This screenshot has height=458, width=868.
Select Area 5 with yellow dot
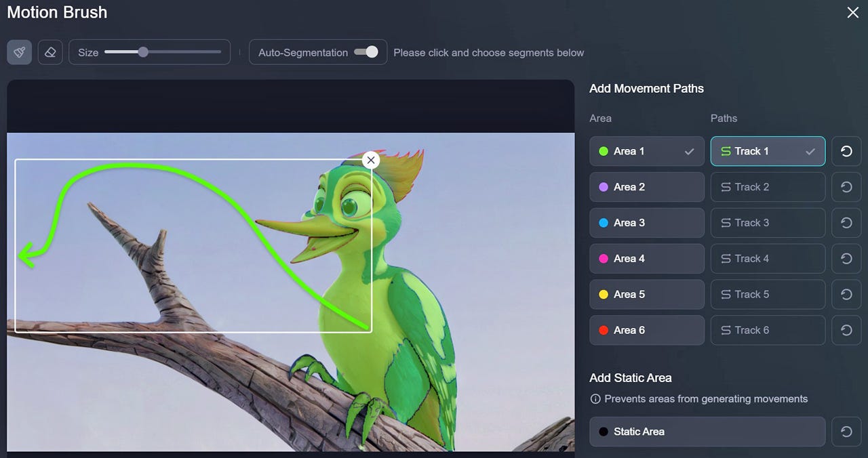coord(647,295)
